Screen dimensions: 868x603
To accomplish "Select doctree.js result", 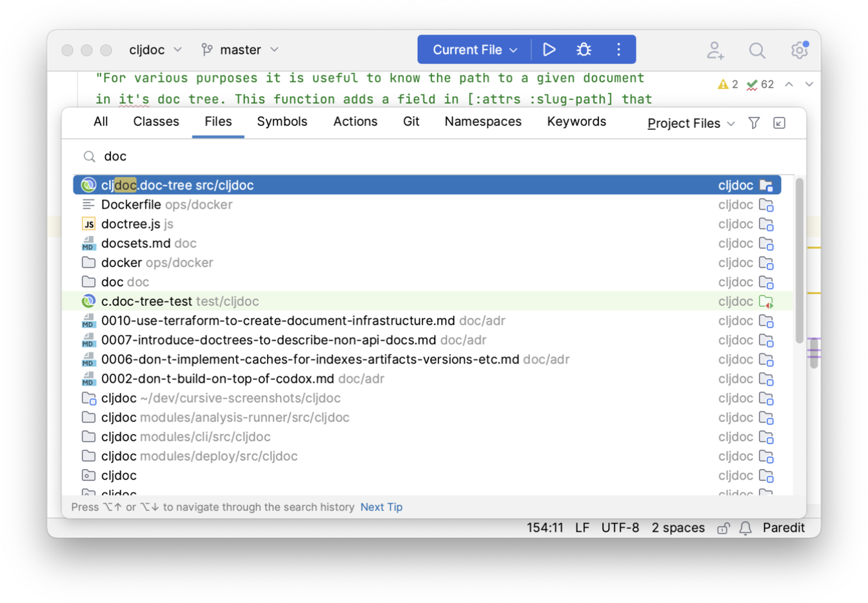I will coord(427,224).
